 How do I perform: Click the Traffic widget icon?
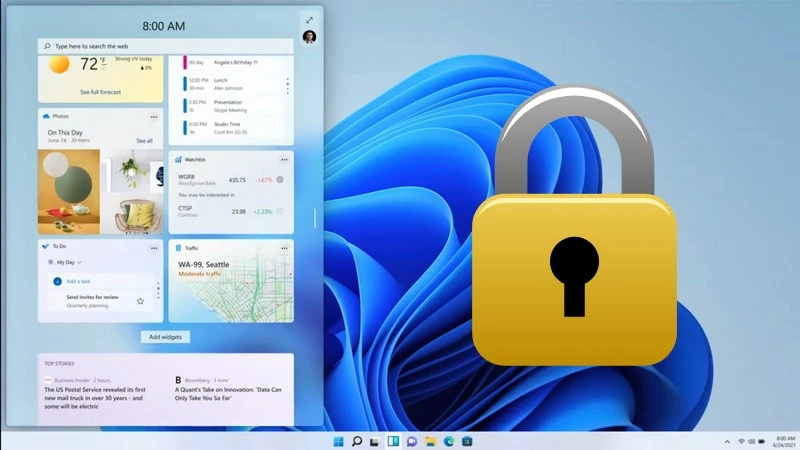[178, 248]
